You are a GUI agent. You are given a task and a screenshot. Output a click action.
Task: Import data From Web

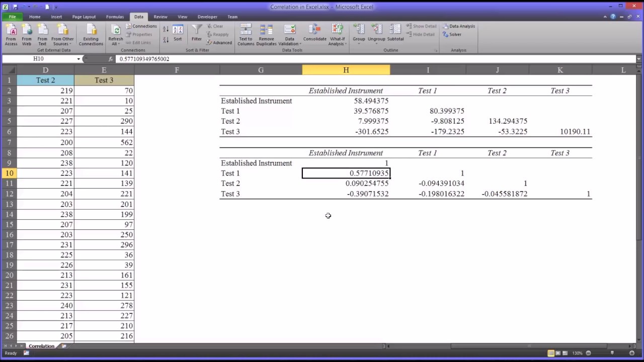click(27, 35)
